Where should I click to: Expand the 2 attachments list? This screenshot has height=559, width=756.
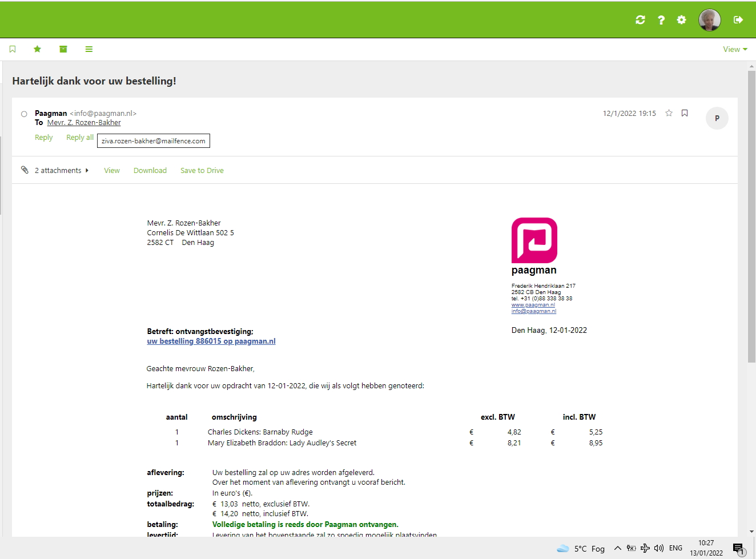[62, 170]
